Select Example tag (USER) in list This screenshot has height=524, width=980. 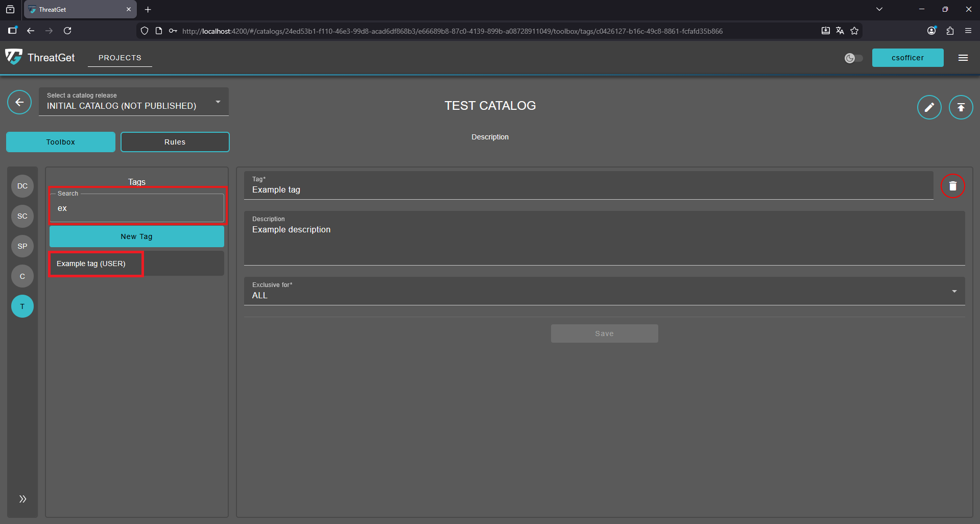click(x=91, y=264)
